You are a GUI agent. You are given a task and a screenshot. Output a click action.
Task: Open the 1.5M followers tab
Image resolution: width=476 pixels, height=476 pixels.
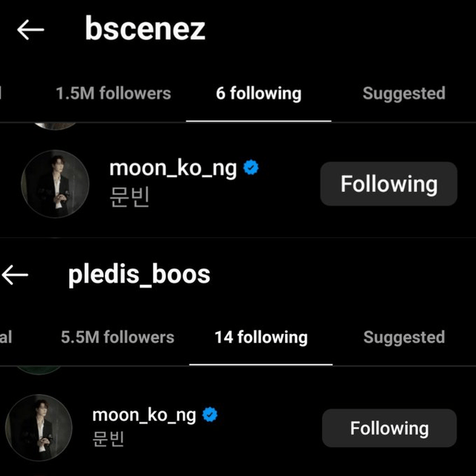(113, 94)
